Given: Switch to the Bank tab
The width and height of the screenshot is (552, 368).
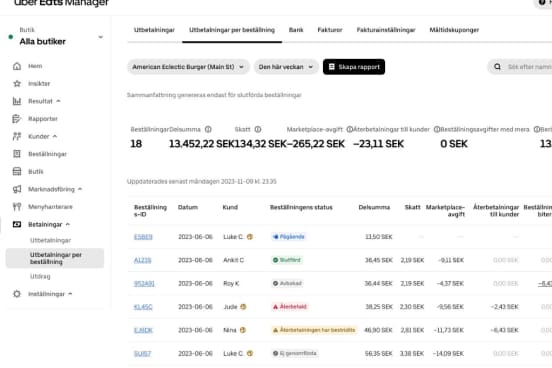Looking at the screenshot, I should [296, 30].
